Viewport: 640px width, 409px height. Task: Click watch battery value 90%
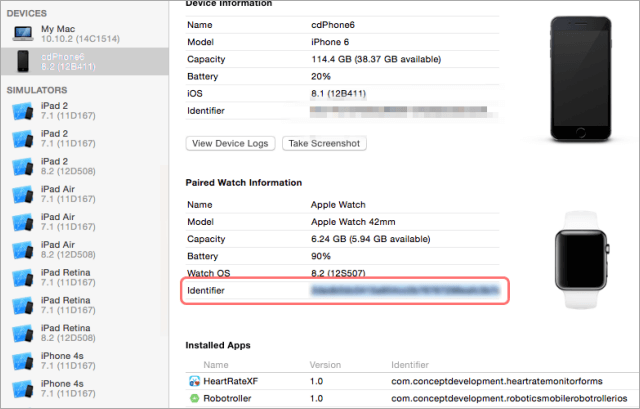[321, 256]
